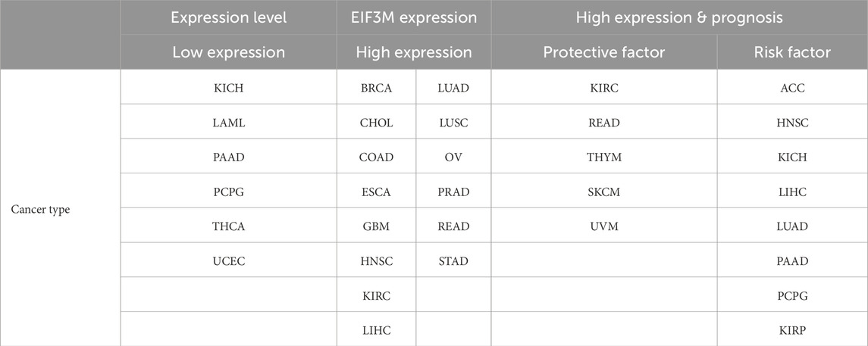The height and width of the screenshot is (346, 868).
Task: Click the THYM cell
Action: pos(603,157)
